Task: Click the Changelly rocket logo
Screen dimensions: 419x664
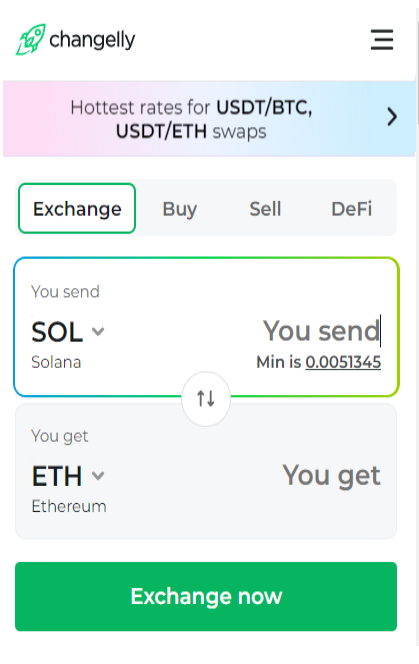Action: (31, 39)
